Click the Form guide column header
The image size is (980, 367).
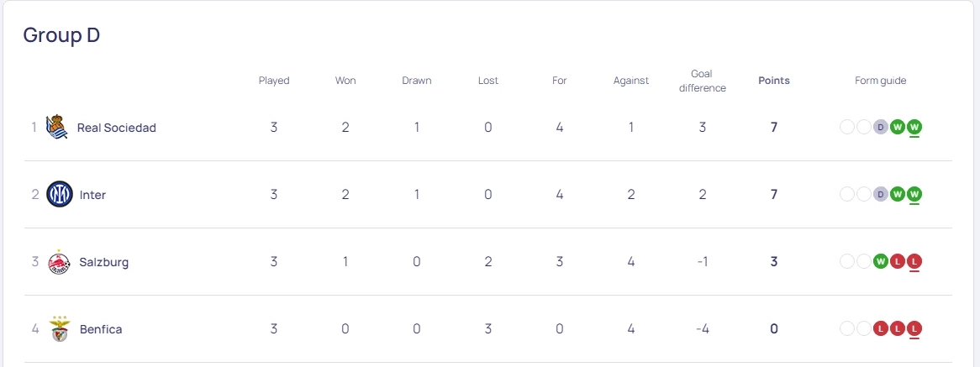[x=880, y=81]
